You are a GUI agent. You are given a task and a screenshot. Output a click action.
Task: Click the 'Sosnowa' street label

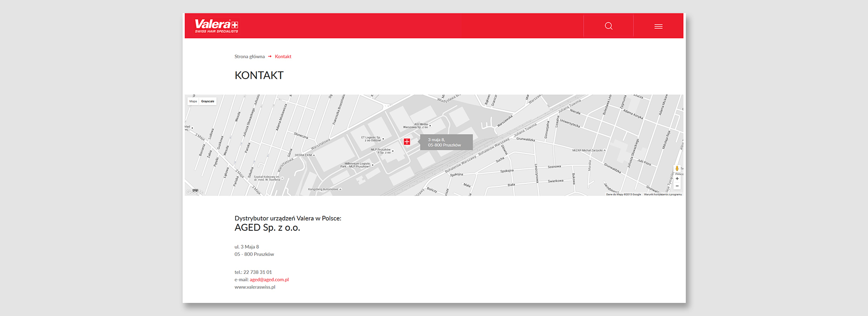tap(554, 167)
